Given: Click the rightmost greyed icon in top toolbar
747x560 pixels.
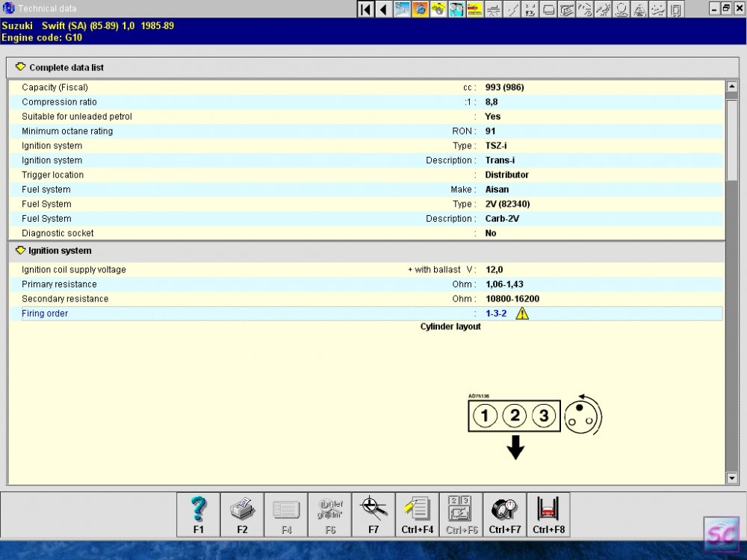Looking at the screenshot, I should [675, 9].
